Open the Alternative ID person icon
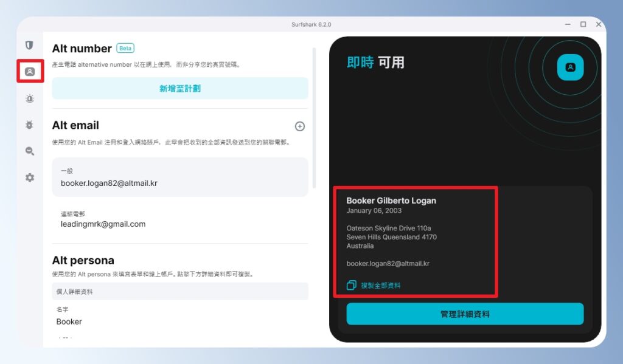Screen dimensions: 623x364 coord(29,71)
